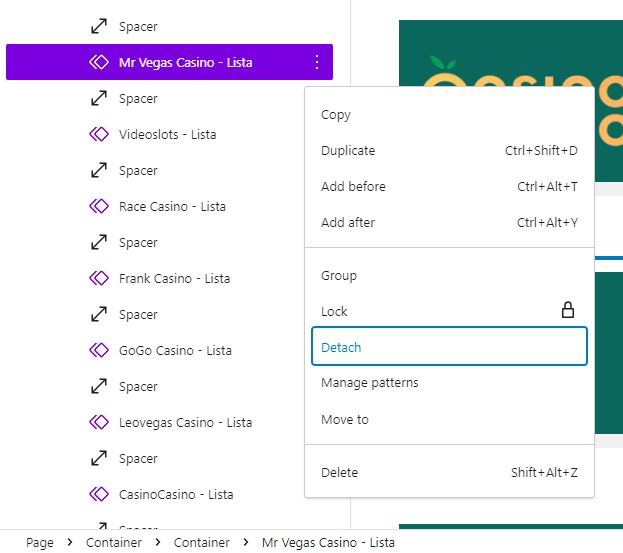
Task: Choose Duplicate from the context menu
Action: pyautogui.click(x=449, y=151)
